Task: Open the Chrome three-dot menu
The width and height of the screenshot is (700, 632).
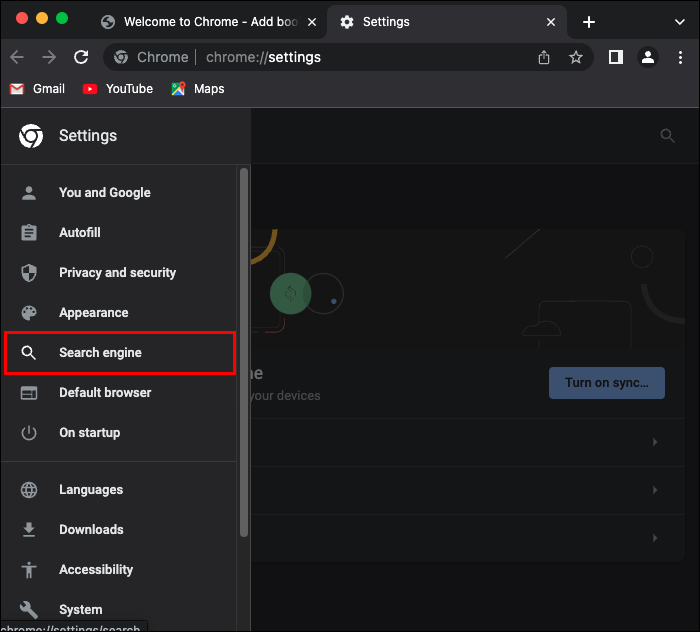Action: 680,58
